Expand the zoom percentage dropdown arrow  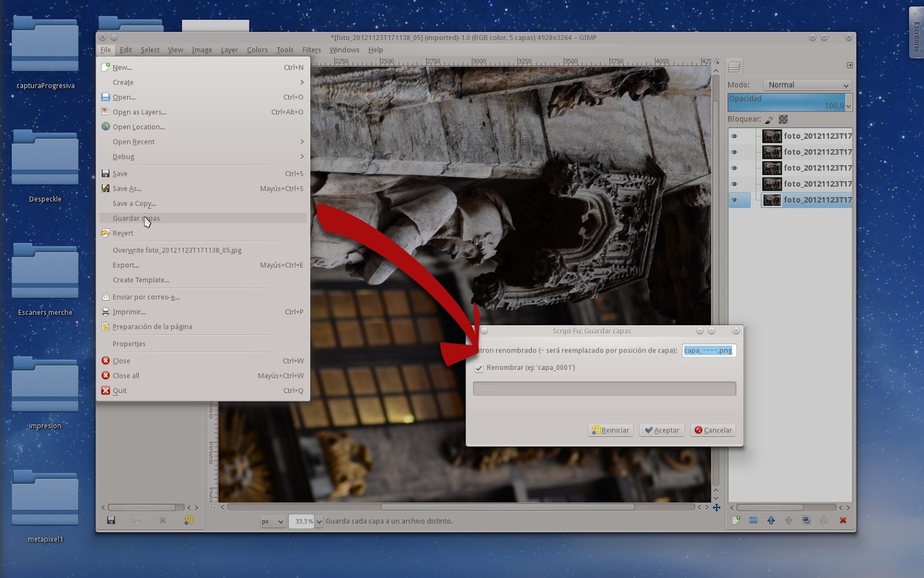319,521
